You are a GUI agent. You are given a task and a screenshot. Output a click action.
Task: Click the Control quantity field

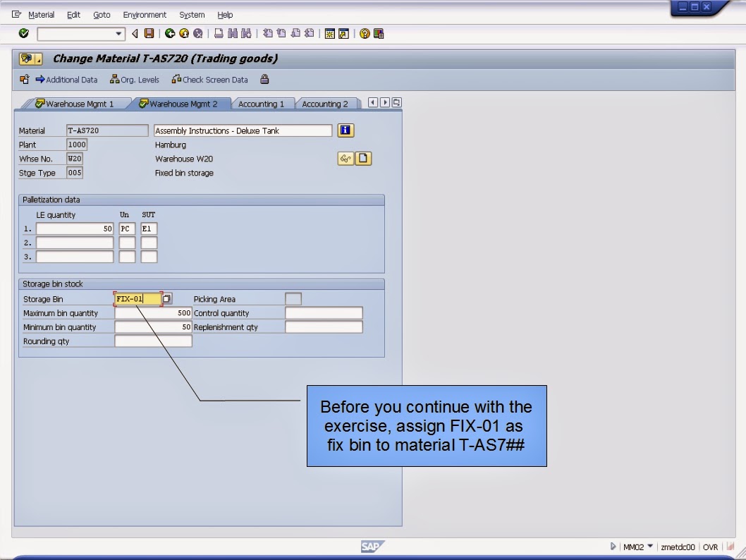[324, 313]
